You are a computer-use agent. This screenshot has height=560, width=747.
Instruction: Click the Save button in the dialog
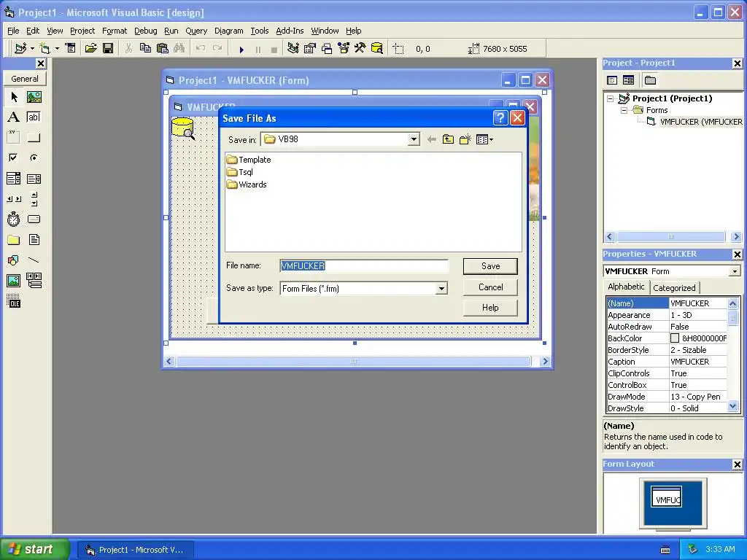pyautogui.click(x=490, y=266)
